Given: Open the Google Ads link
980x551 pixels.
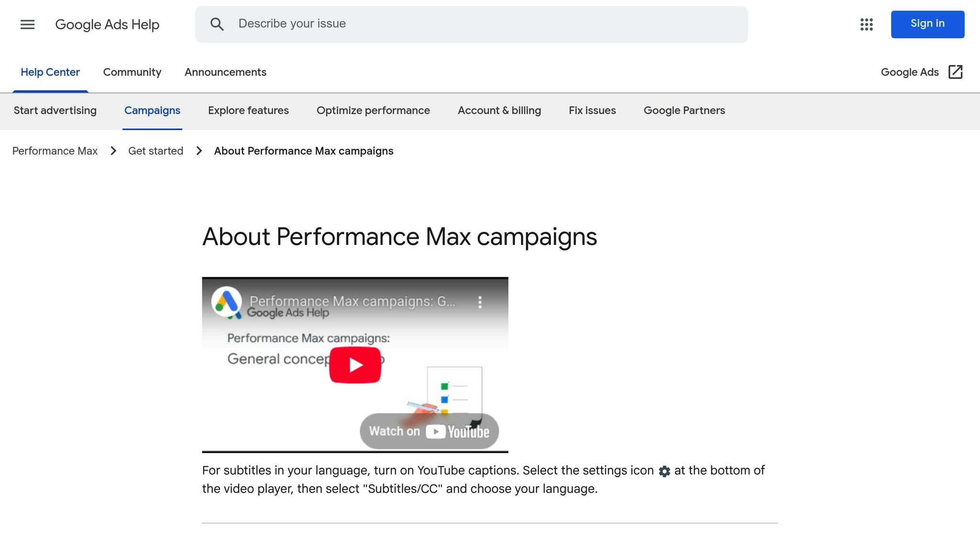Looking at the screenshot, I should (910, 72).
